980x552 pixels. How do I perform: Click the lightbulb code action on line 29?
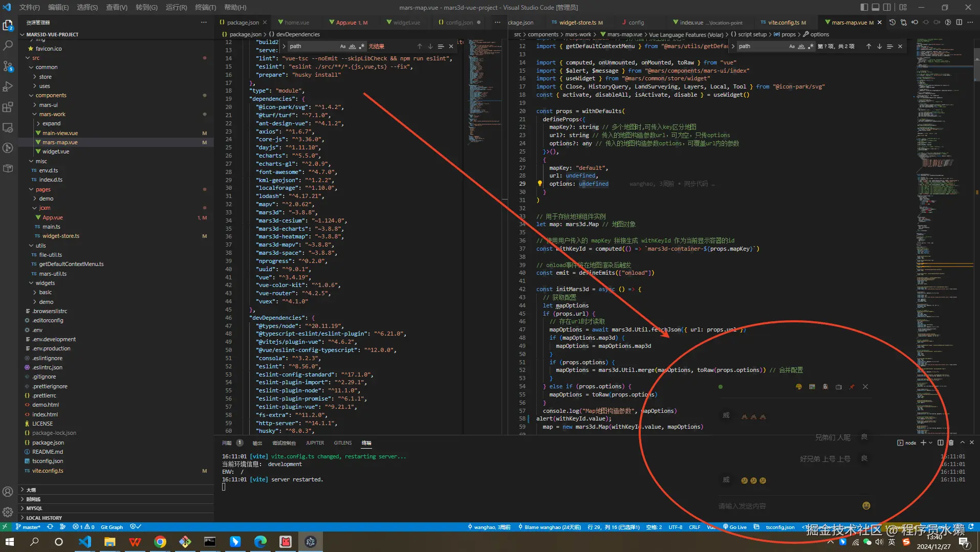[539, 184]
